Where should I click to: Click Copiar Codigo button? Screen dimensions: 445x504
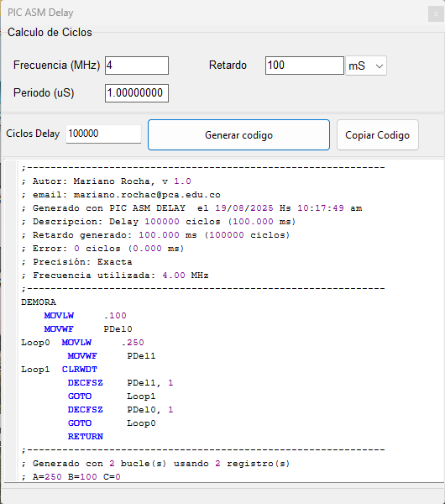(x=378, y=135)
